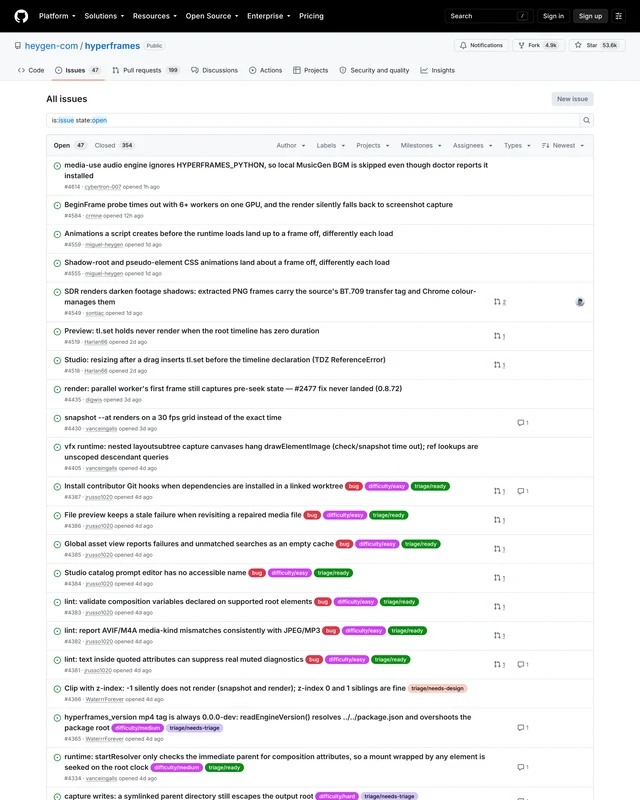The image size is (640, 800).
Task: Open linked pull request icon on issue #4519
Action: (500, 336)
